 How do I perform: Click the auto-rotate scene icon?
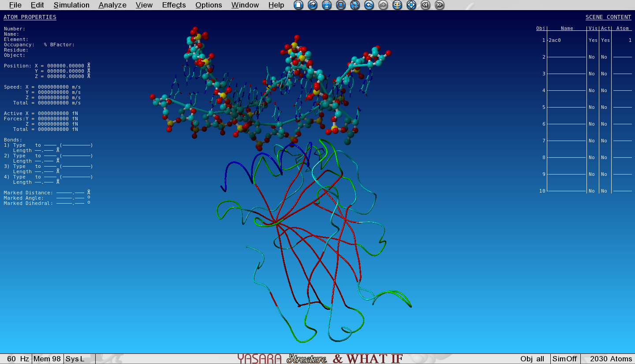397,5
